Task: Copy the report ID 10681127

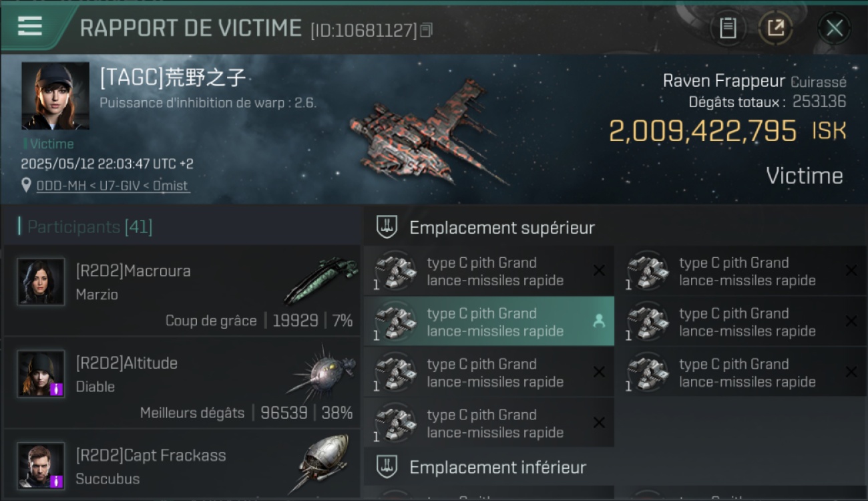Action: [x=426, y=29]
